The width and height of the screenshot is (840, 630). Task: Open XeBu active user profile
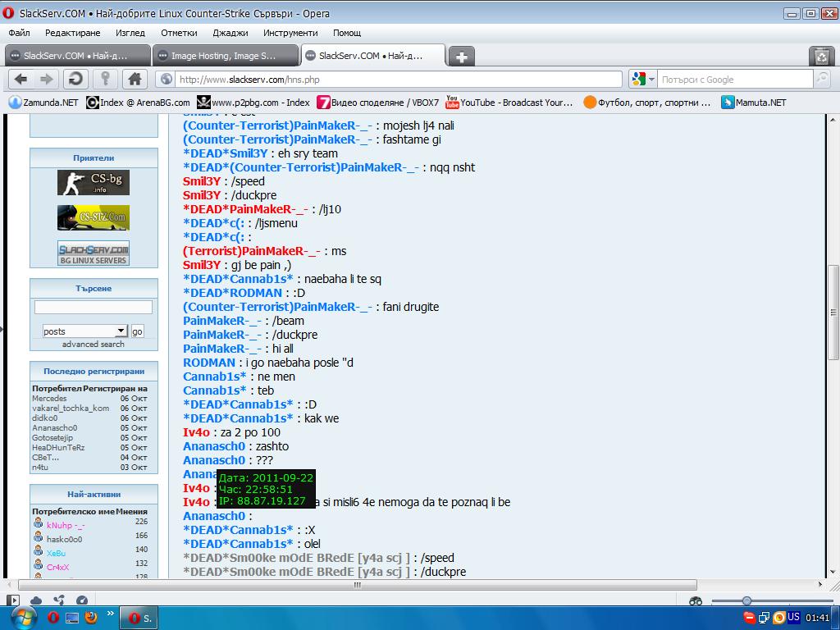click(x=56, y=553)
